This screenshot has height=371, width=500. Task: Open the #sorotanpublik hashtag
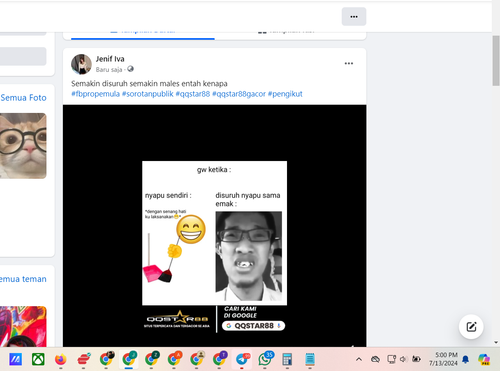coord(148,94)
